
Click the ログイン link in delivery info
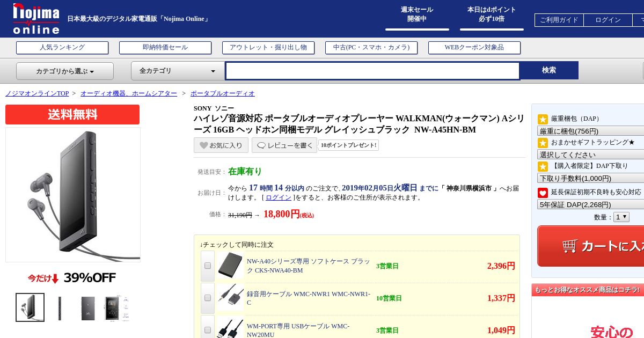pos(279,197)
